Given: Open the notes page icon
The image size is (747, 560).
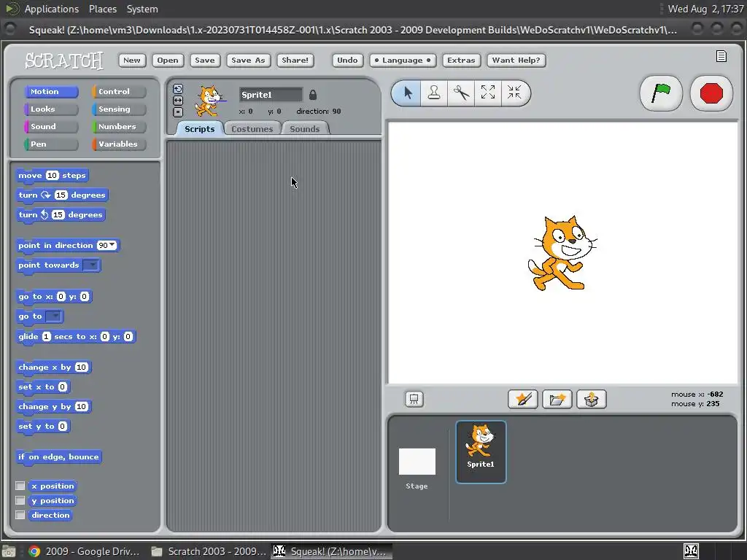Looking at the screenshot, I should coord(721,56).
